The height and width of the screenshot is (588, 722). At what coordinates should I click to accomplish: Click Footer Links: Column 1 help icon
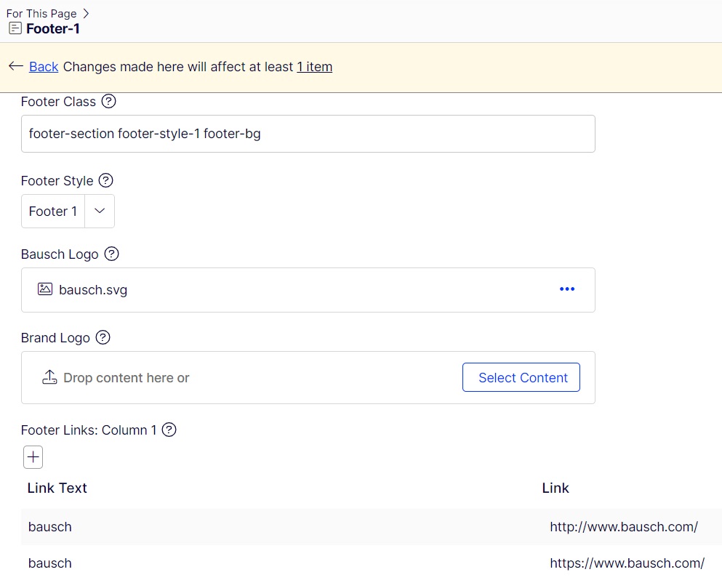pos(169,430)
